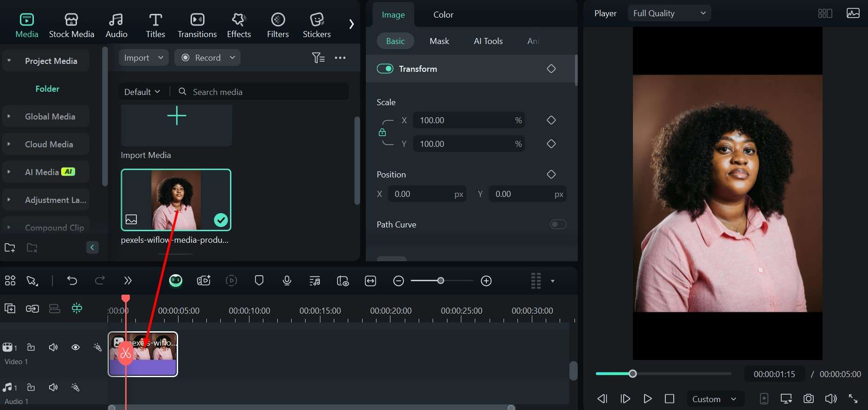
Task: Select the AI Tools sub-tab
Action: tap(488, 41)
